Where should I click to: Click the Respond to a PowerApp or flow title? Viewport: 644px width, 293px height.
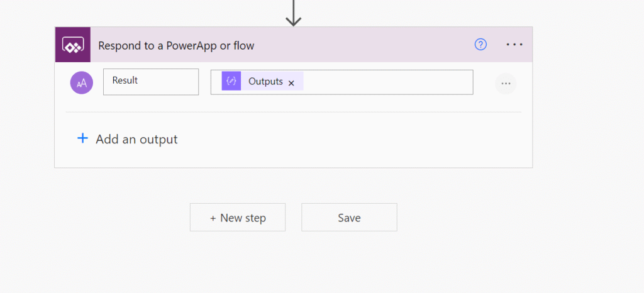coord(176,45)
